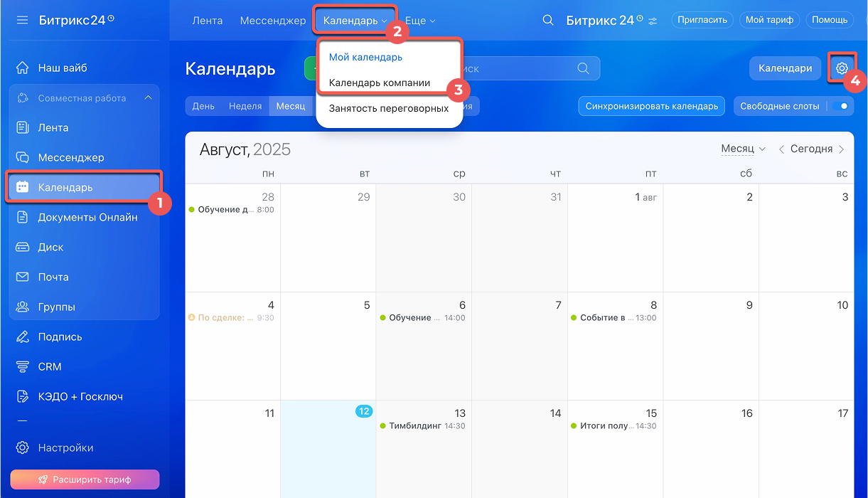Open the Календари list button
Screen dimensions: 868x498
pos(786,68)
